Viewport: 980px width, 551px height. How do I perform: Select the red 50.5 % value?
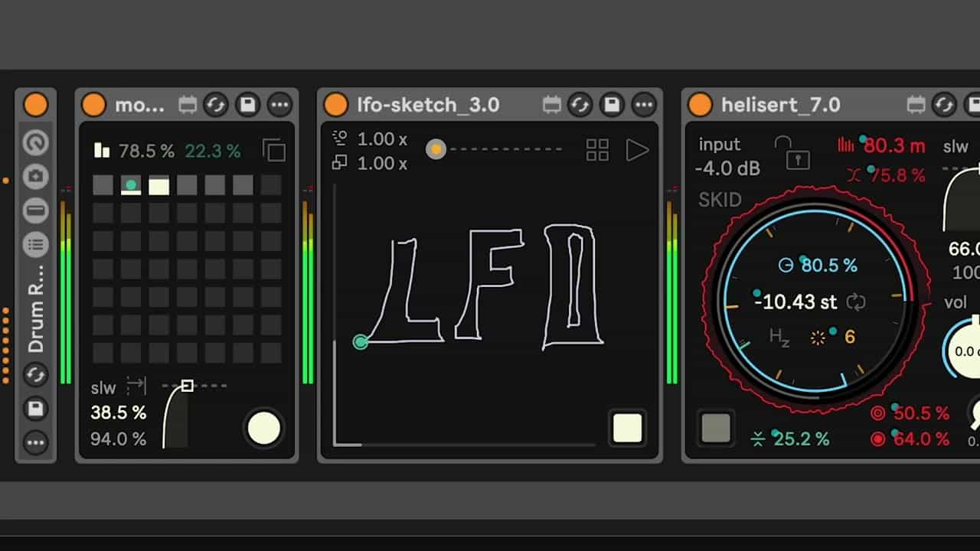pyautogui.click(x=922, y=413)
